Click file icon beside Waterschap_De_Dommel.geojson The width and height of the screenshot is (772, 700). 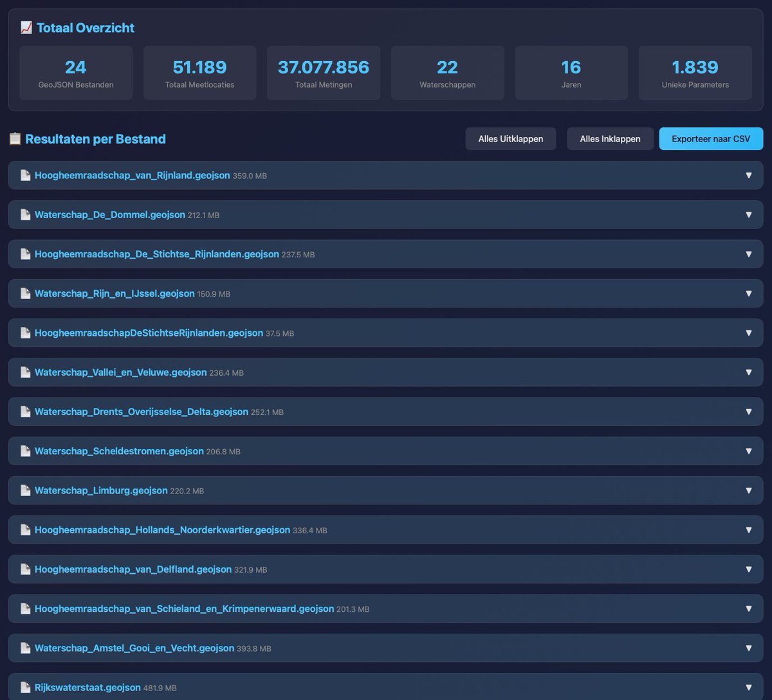coord(25,215)
